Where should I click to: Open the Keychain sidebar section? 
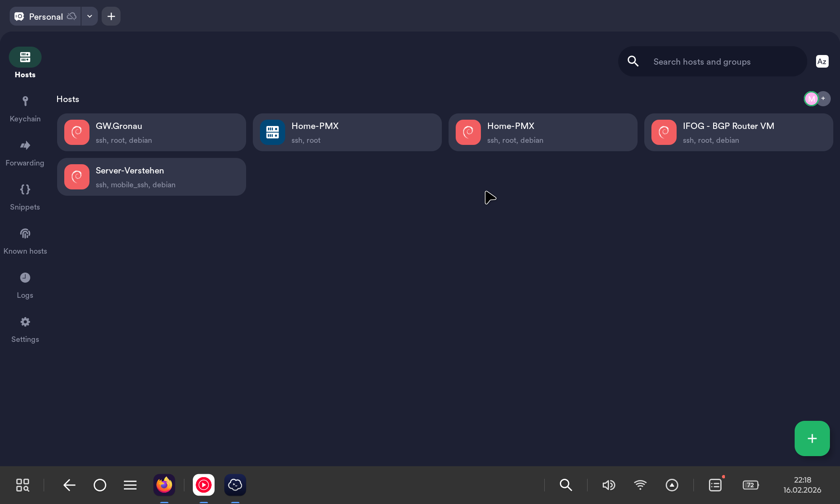point(25,108)
